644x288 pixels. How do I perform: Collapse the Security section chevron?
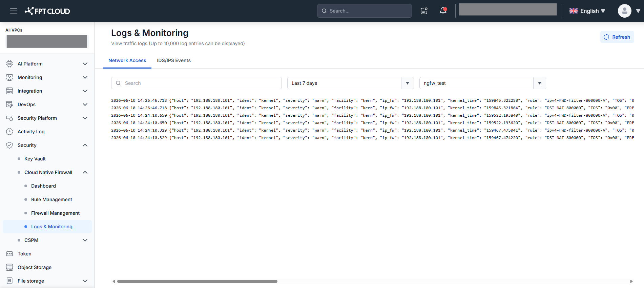85,145
